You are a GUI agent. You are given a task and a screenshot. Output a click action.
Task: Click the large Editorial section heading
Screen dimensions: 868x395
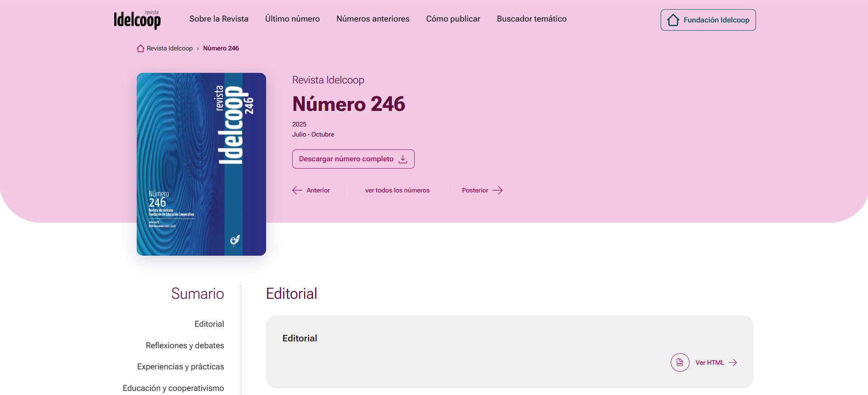(292, 293)
